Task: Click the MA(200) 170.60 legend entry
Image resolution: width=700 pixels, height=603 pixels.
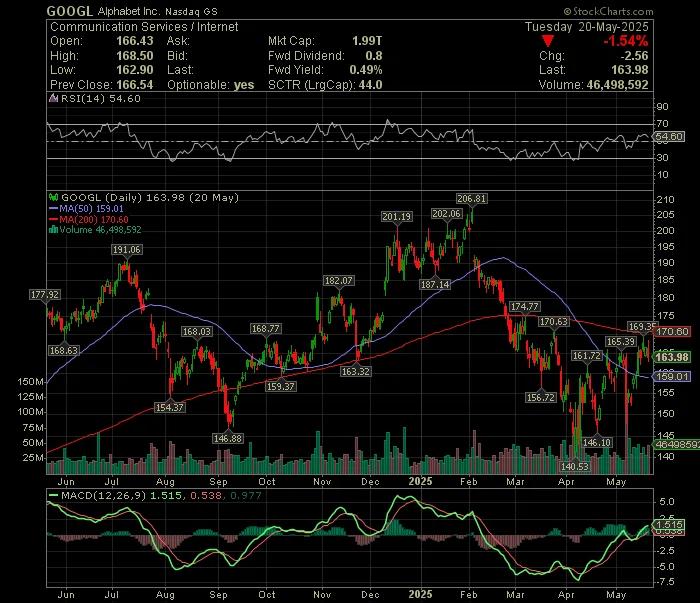Action: (93, 219)
